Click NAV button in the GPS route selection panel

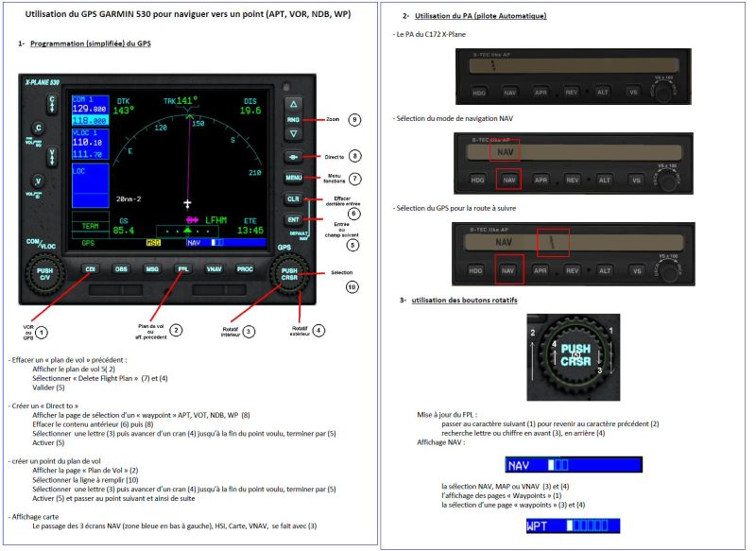tap(507, 271)
